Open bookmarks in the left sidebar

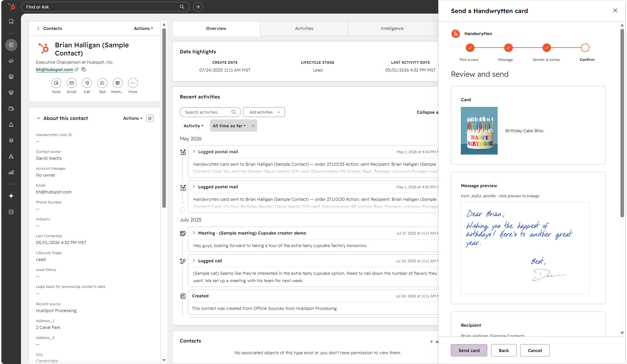point(11,21)
